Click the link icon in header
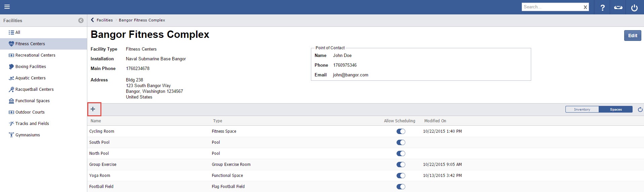 coord(618,7)
